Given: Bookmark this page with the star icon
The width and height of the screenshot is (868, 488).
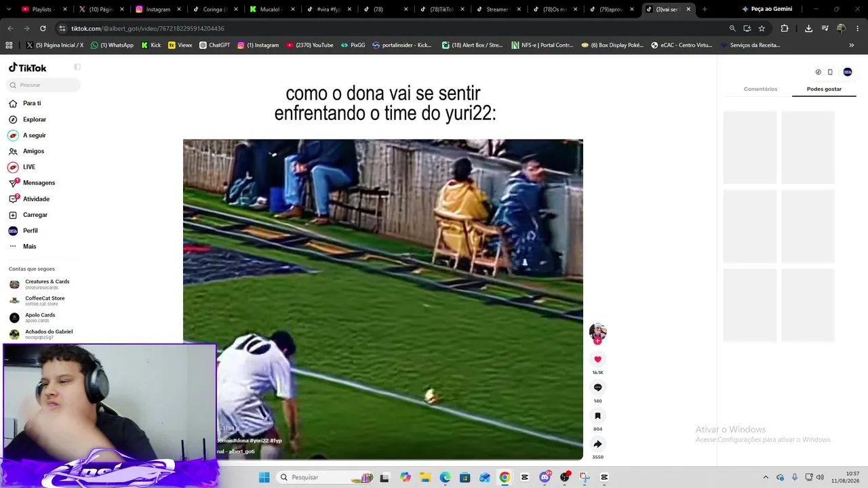Looking at the screenshot, I should (x=762, y=28).
